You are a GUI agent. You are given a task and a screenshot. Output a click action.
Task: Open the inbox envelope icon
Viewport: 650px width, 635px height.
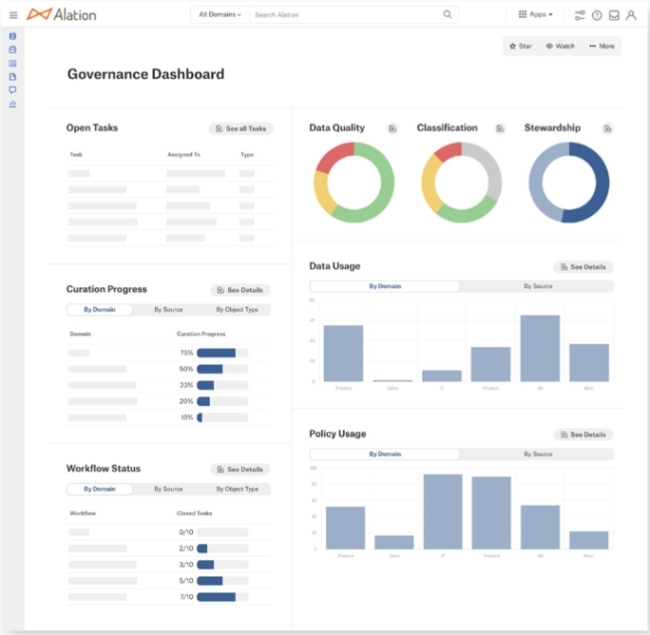coord(613,15)
